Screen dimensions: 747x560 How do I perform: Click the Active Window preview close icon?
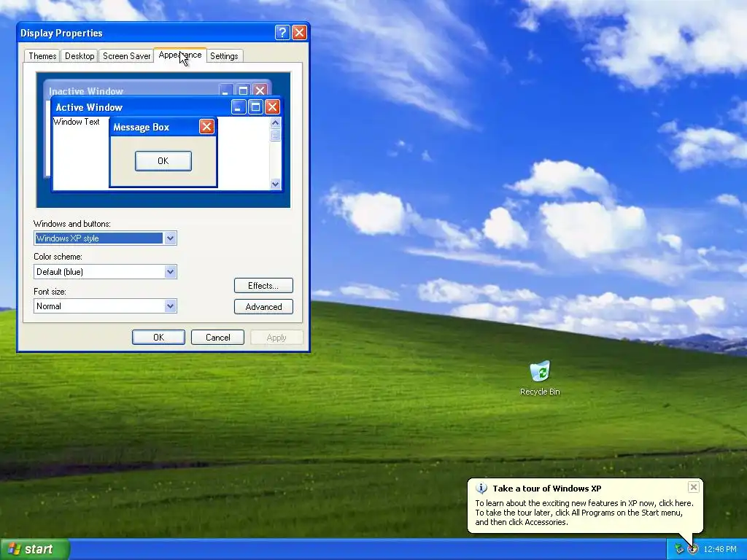(272, 107)
